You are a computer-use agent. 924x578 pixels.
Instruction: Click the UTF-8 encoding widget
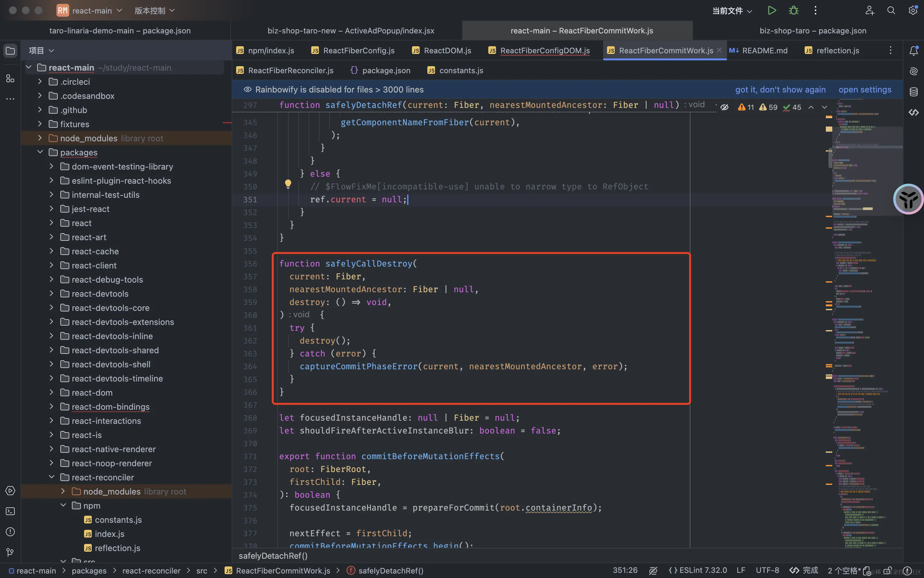tap(767, 570)
